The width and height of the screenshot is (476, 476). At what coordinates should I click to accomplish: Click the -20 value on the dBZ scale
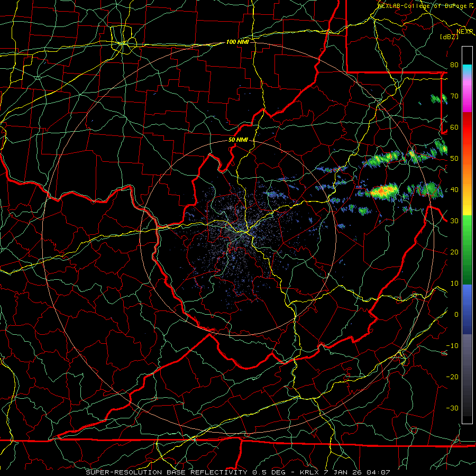pos(452,377)
